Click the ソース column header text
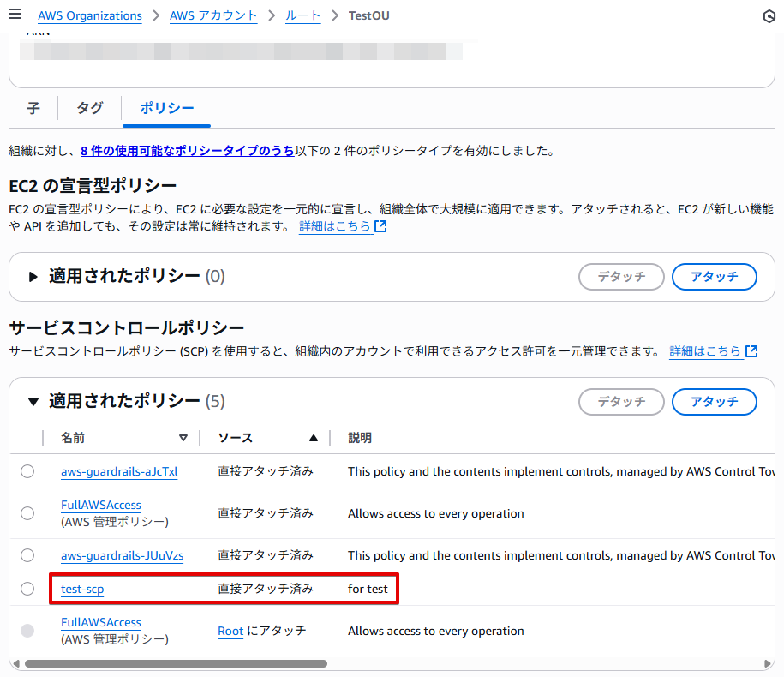Screen dimensions: 784x677 236,438
